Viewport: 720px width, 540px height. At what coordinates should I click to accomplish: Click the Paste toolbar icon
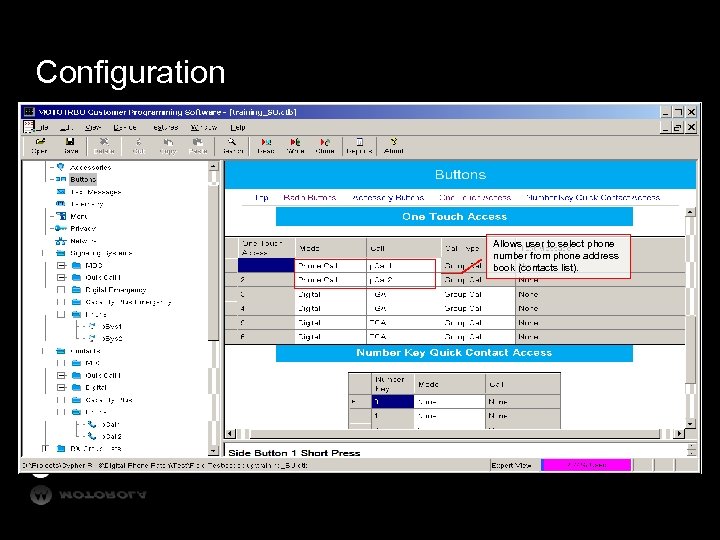(x=198, y=146)
